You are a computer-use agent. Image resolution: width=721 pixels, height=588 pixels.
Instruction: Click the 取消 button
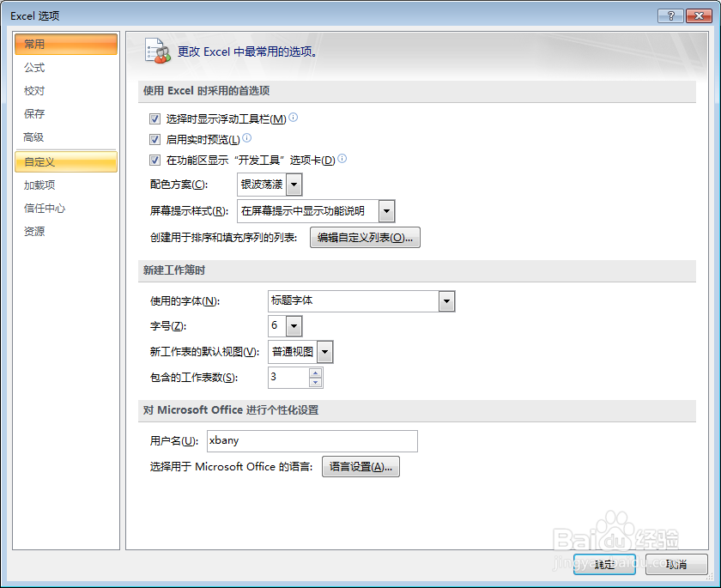click(676, 564)
